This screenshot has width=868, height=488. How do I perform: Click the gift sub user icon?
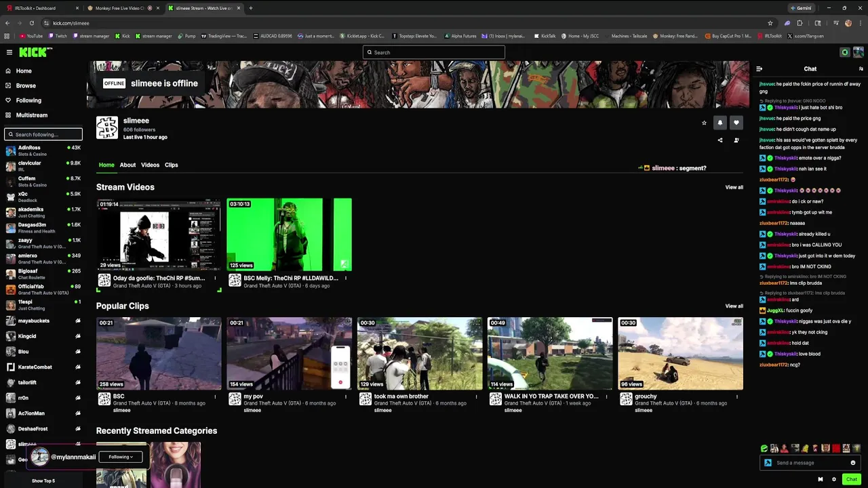click(x=736, y=140)
